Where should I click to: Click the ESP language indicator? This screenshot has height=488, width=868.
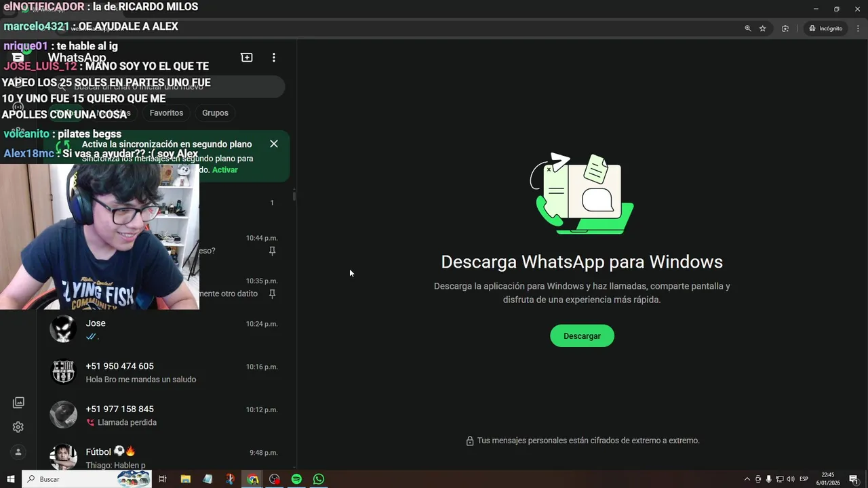pos(804,479)
